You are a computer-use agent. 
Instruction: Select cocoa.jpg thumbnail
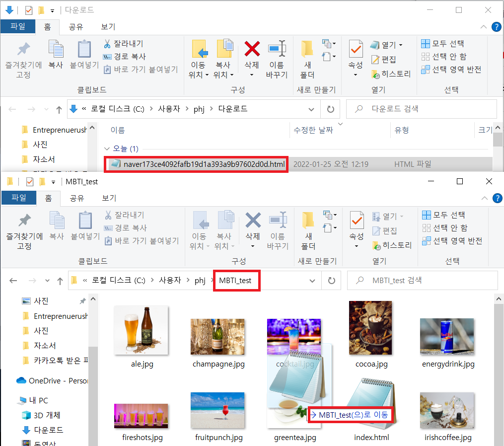pyautogui.click(x=370, y=328)
